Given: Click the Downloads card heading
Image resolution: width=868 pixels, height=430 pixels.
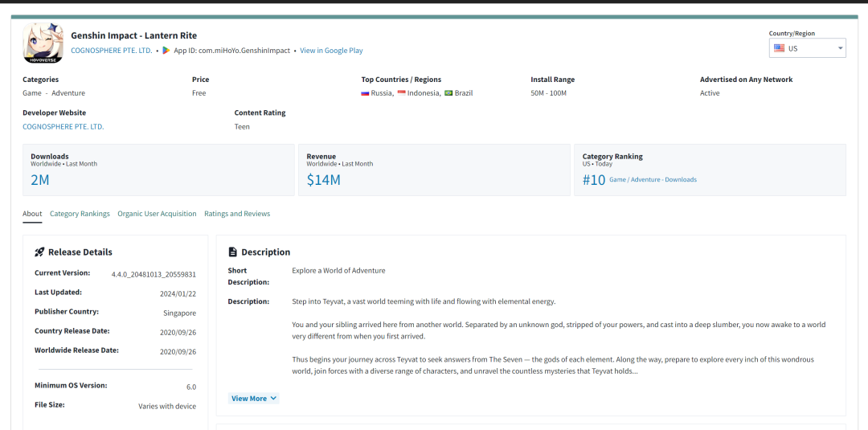Looking at the screenshot, I should [50, 157].
